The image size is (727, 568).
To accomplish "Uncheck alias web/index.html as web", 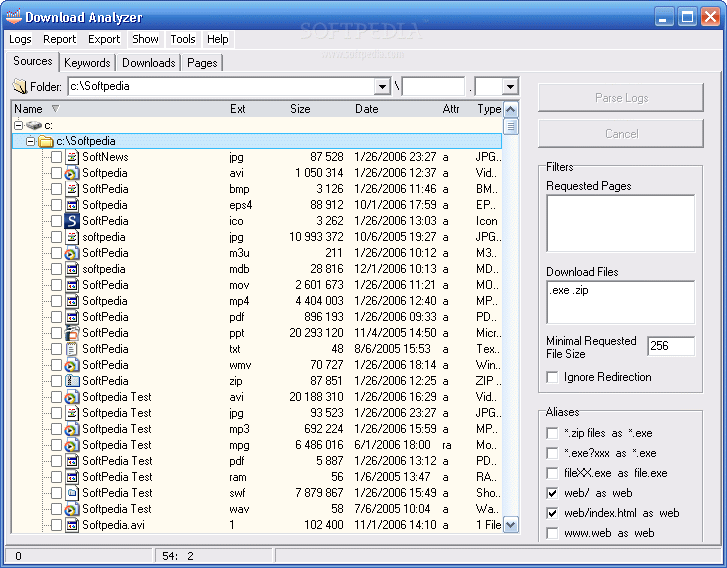I will 552,513.
